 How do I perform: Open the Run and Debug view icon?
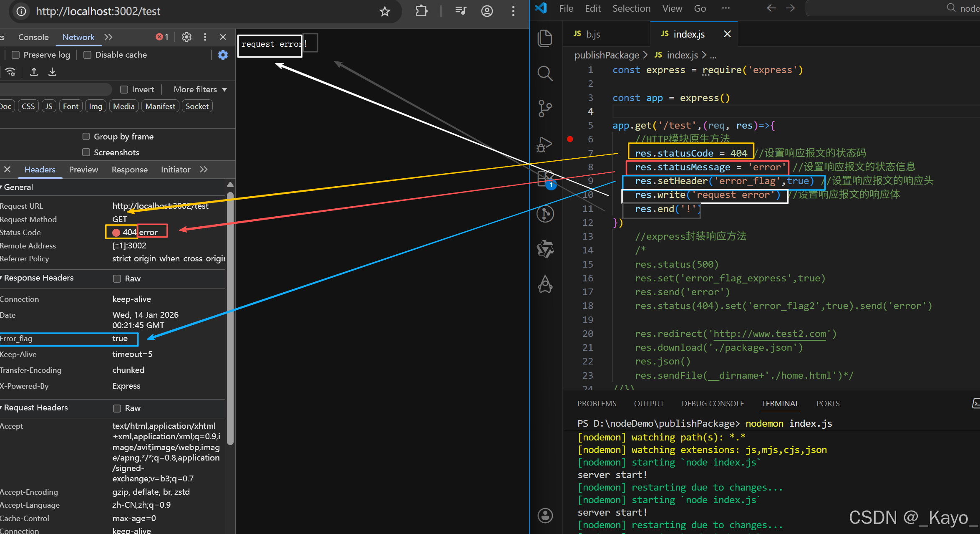pyautogui.click(x=545, y=144)
